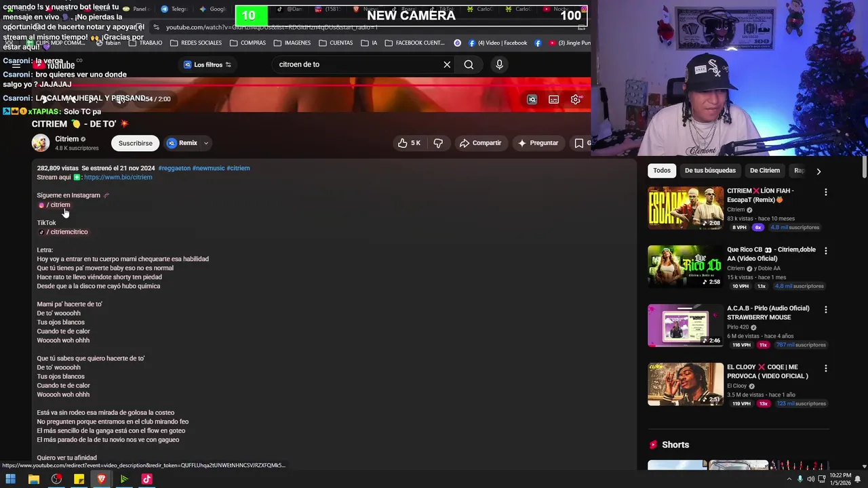
Task: Save the video with the bookmark icon
Action: [x=579, y=143]
